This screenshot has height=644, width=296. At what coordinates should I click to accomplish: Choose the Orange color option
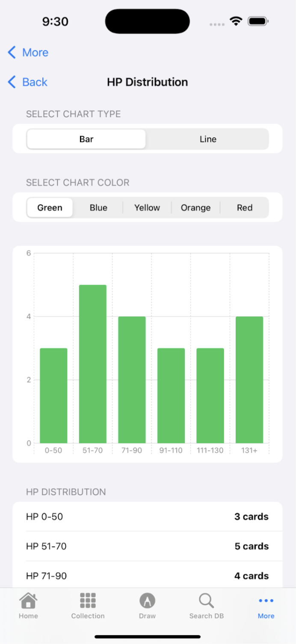click(195, 208)
